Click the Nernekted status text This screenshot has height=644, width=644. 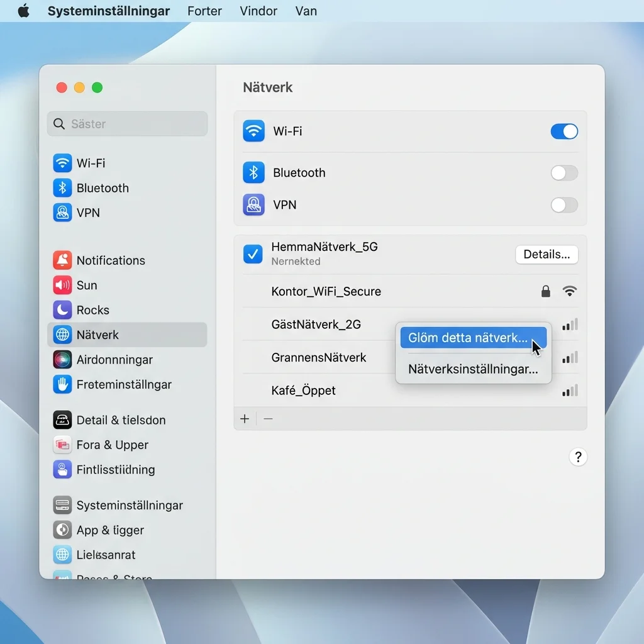click(296, 261)
